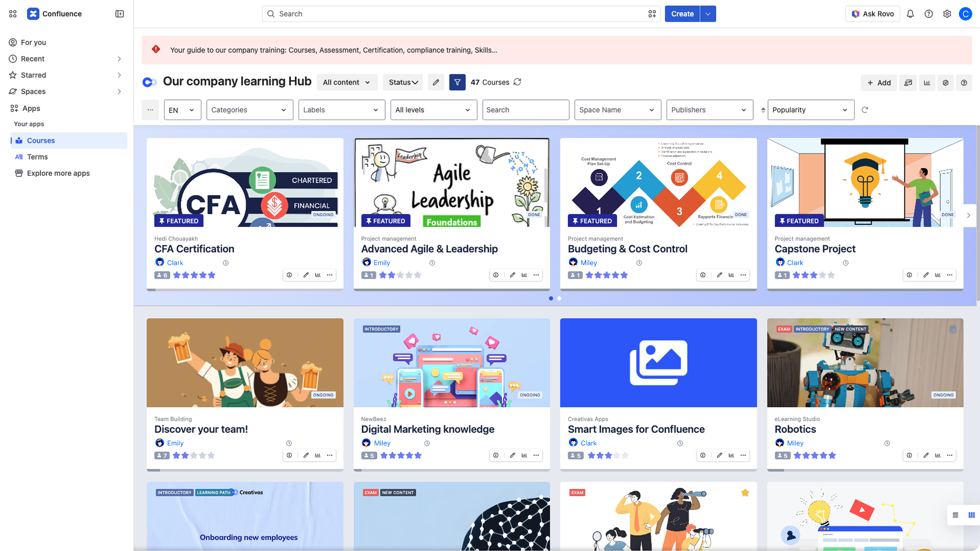Image resolution: width=980 pixels, height=551 pixels.
Task: Collapse the sidebar with panel icon
Action: tap(120, 14)
